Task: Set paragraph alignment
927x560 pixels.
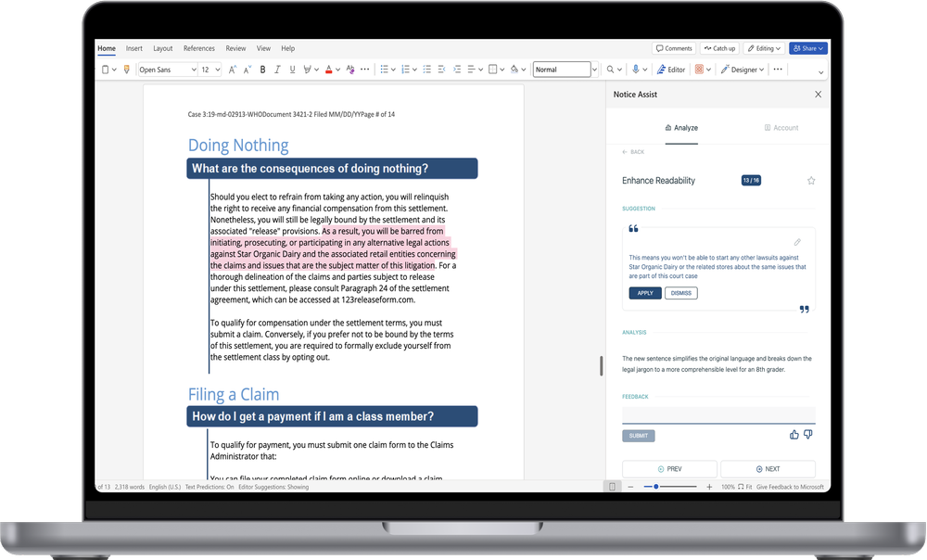Action: coord(472,70)
